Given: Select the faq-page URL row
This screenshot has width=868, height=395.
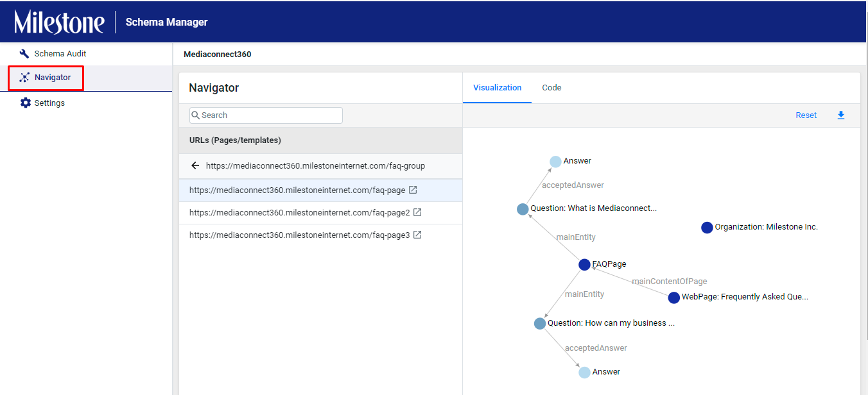Looking at the screenshot, I should point(320,190).
